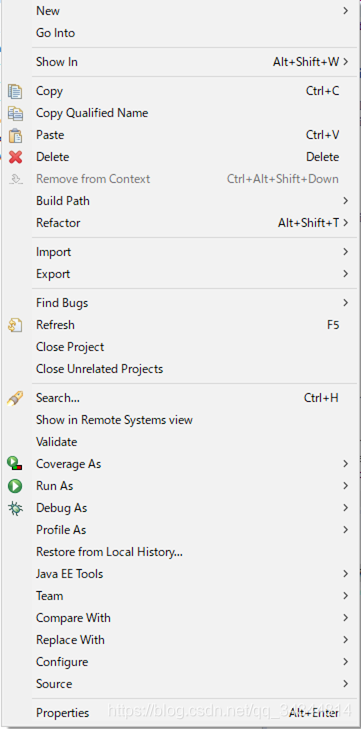Click the Refresh icon
This screenshot has height=729, width=361.
point(15,325)
